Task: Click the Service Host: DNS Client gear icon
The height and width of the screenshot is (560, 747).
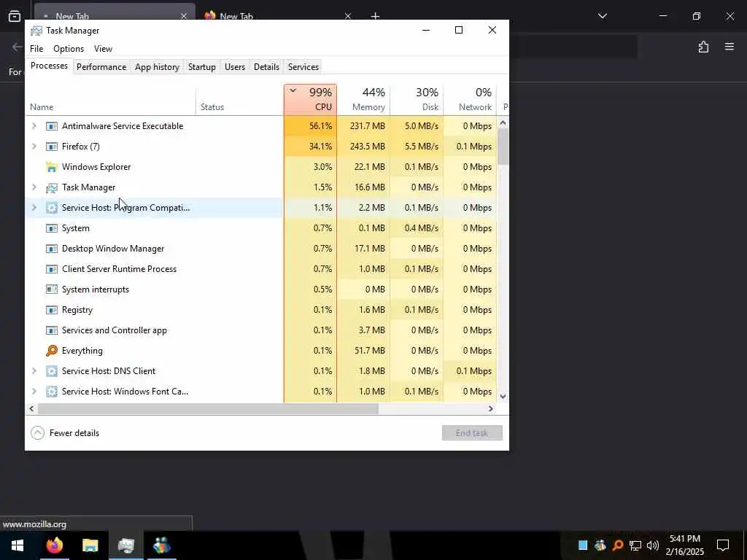Action: (52, 371)
